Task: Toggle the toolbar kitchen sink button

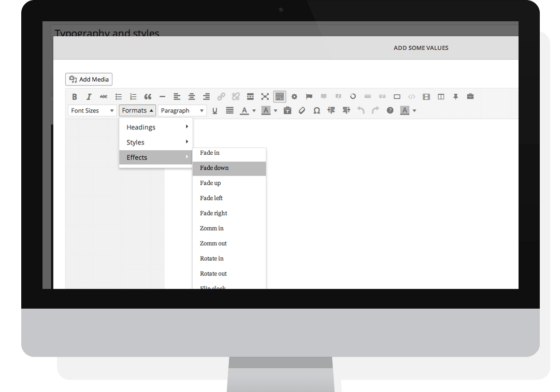Action: click(280, 97)
